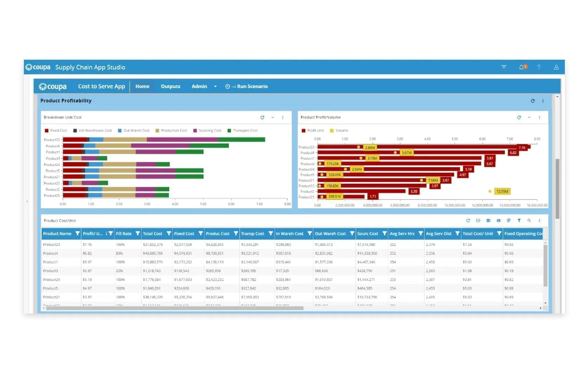Image resolution: width=588 pixels, height=373 pixels.
Task: Open search in the Product Cost/Unit table
Action: point(529,221)
